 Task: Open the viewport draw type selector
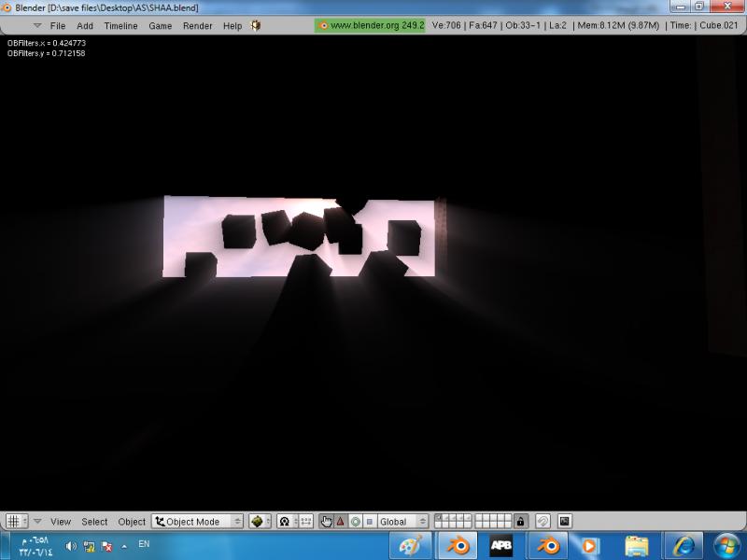click(260, 522)
